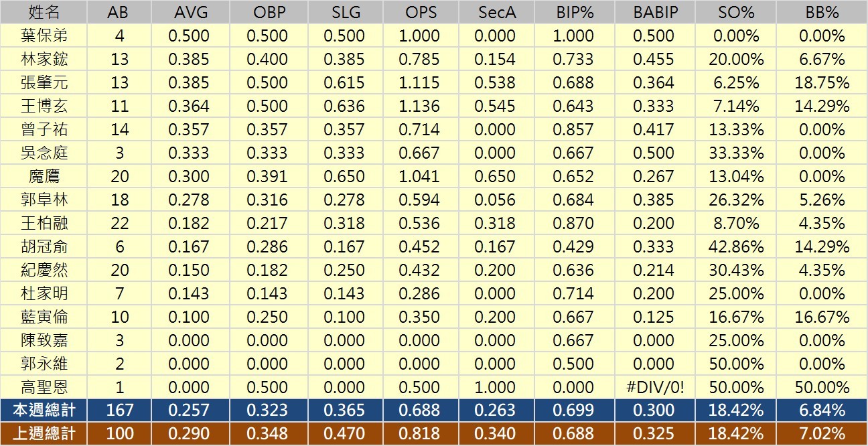Viewport: 868px width, 446px height.
Task: Select last week's total OPS 0.818
Action: tap(419, 434)
